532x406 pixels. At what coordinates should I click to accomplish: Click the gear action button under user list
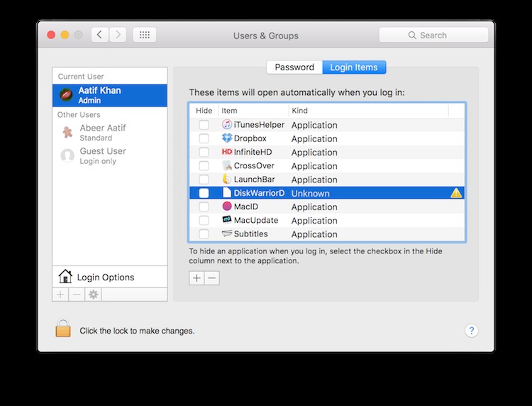tap(93, 295)
